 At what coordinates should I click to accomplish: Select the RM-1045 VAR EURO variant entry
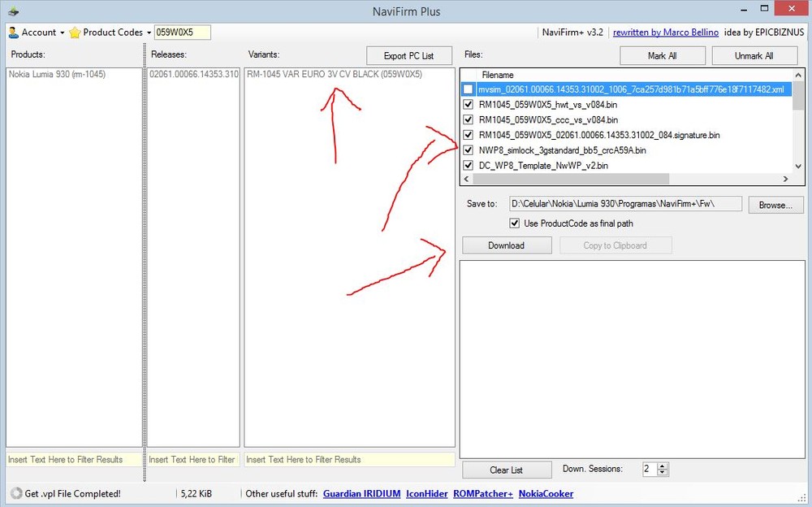coord(335,74)
